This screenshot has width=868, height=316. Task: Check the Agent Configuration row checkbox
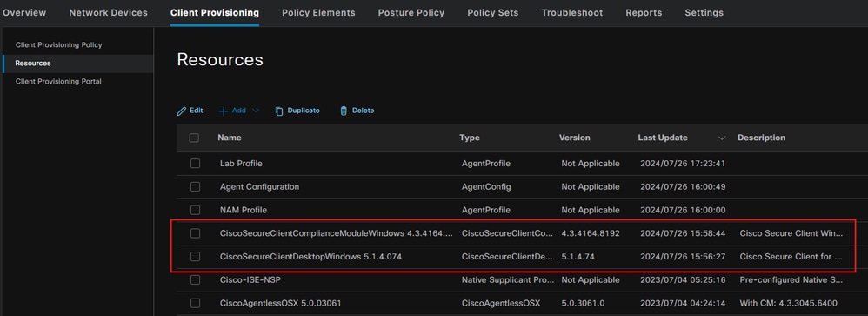pyautogui.click(x=195, y=187)
